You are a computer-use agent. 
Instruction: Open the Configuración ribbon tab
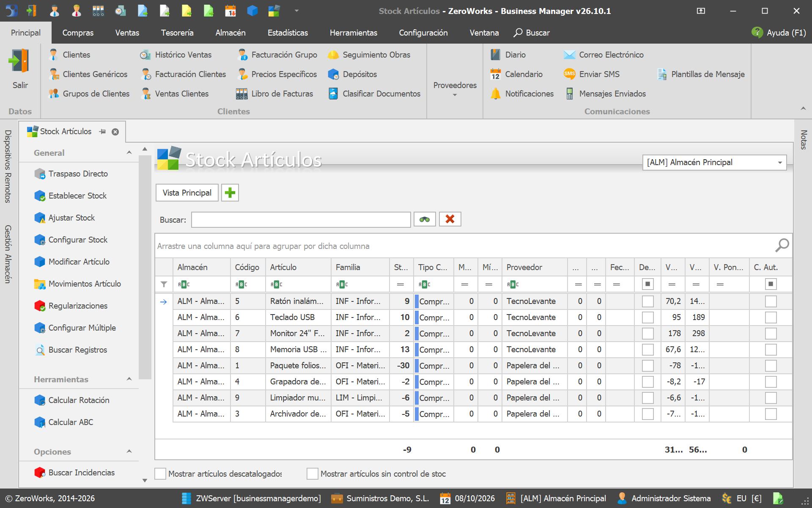423,33
